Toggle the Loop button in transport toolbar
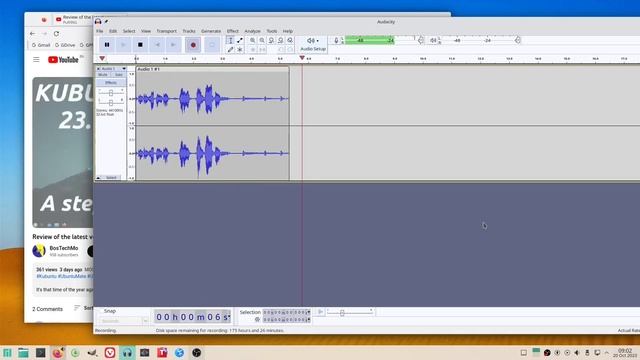Viewport: 640px width, 360px height. tap(211, 44)
